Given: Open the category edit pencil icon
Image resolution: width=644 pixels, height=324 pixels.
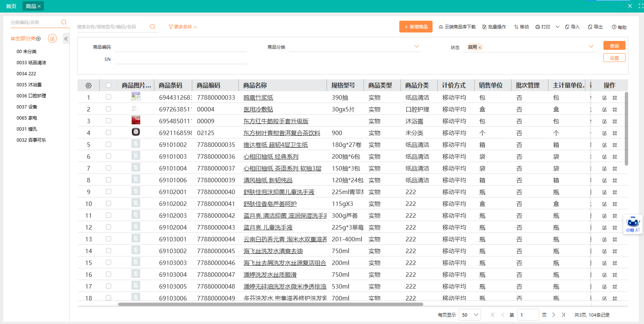Looking at the screenshot, I should click(x=52, y=38).
